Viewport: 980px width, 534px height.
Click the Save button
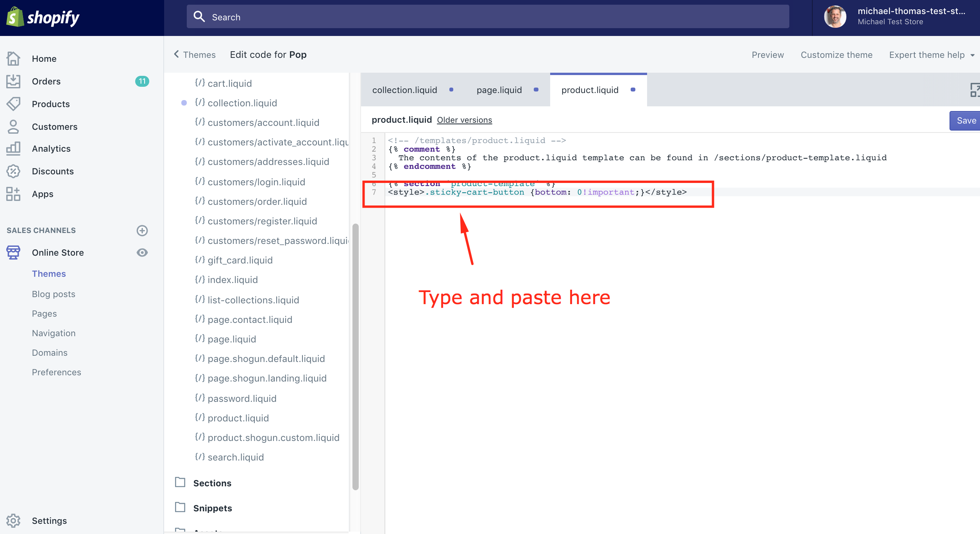pyautogui.click(x=966, y=121)
